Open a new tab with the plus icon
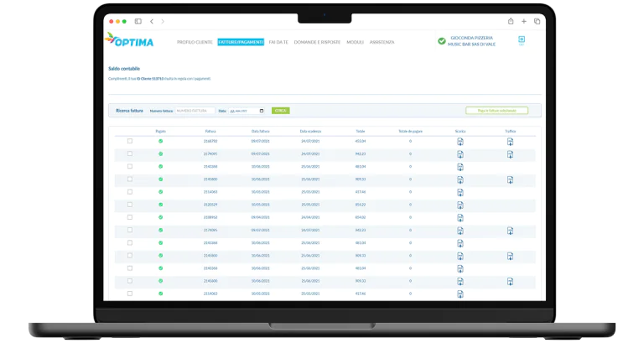Viewport: 644px width, 343px height. click(x=523, y=21)
